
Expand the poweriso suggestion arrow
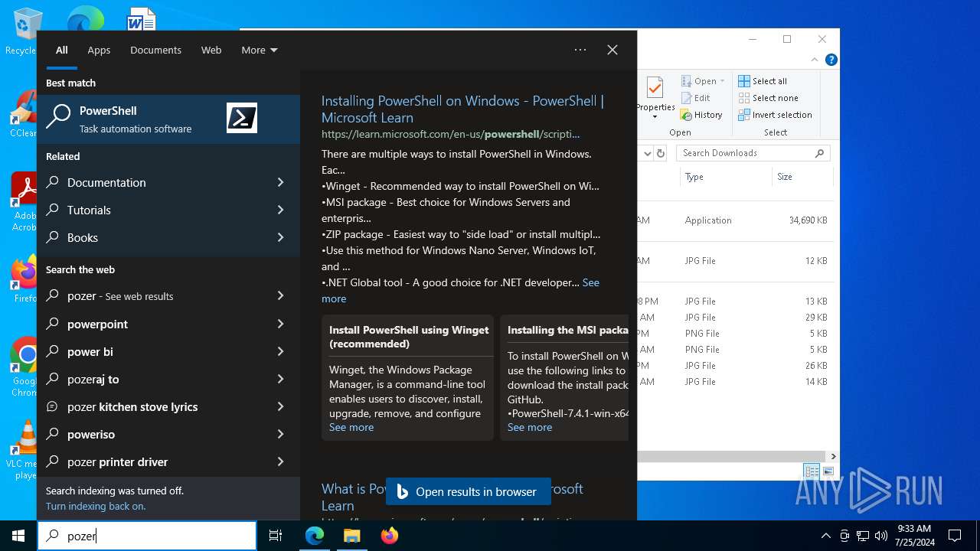pos(280,434)
